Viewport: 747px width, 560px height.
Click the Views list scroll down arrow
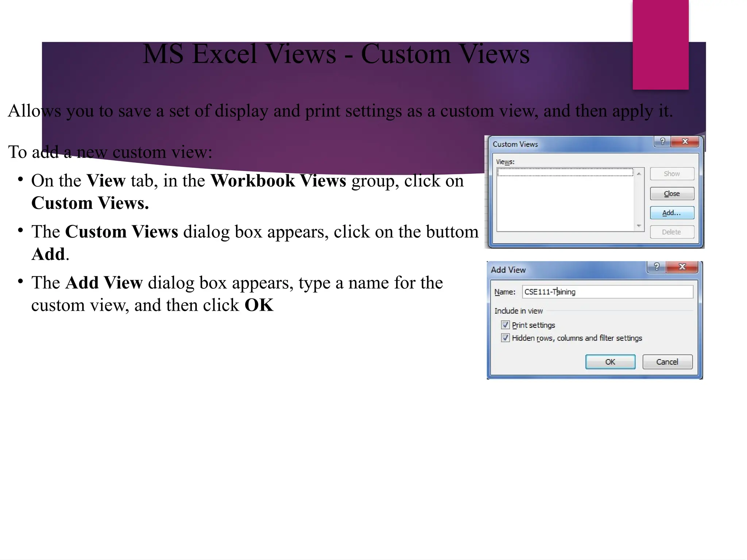[639, 226]
